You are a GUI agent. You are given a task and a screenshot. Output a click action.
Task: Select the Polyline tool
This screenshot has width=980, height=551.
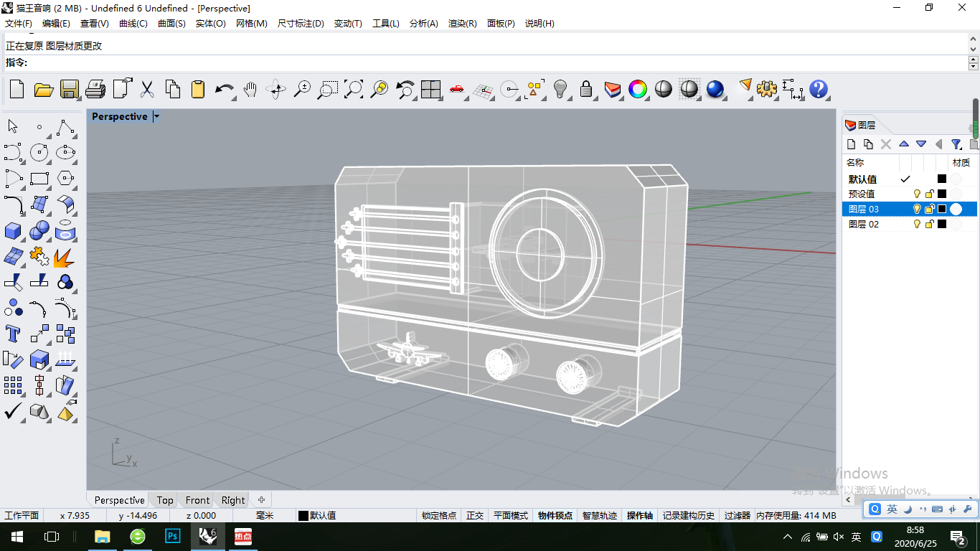click(x=65, y=127)
